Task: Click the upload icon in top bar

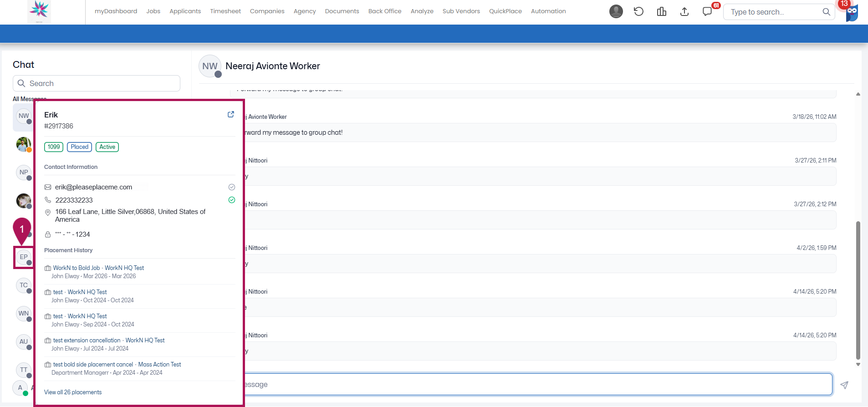Action: pos(684,11)
